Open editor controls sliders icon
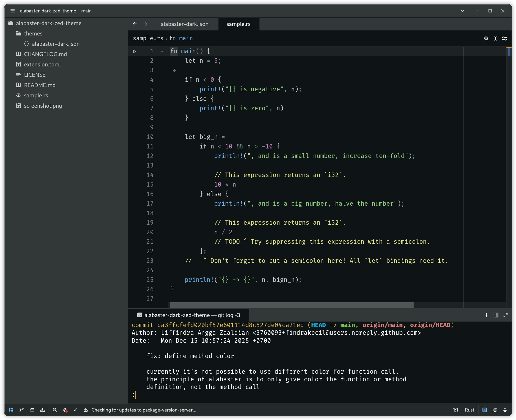Screen dimensions: 516x420 [x=505, y=38]
